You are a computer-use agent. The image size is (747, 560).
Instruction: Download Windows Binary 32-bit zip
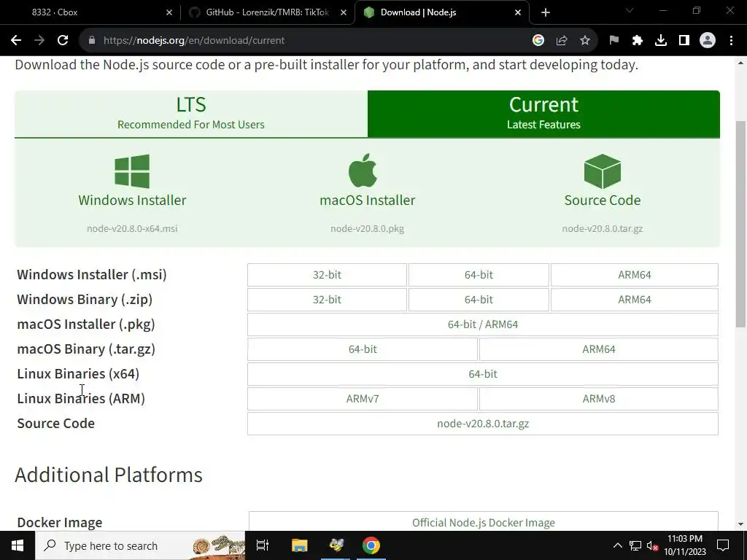coord(327,300)
